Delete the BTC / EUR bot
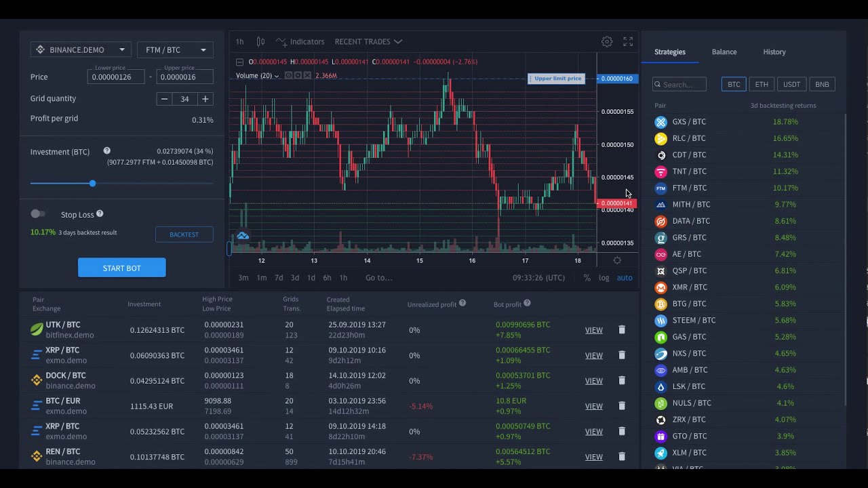The height and width of the screenshot is (488, 868). (x=622, y=406)
